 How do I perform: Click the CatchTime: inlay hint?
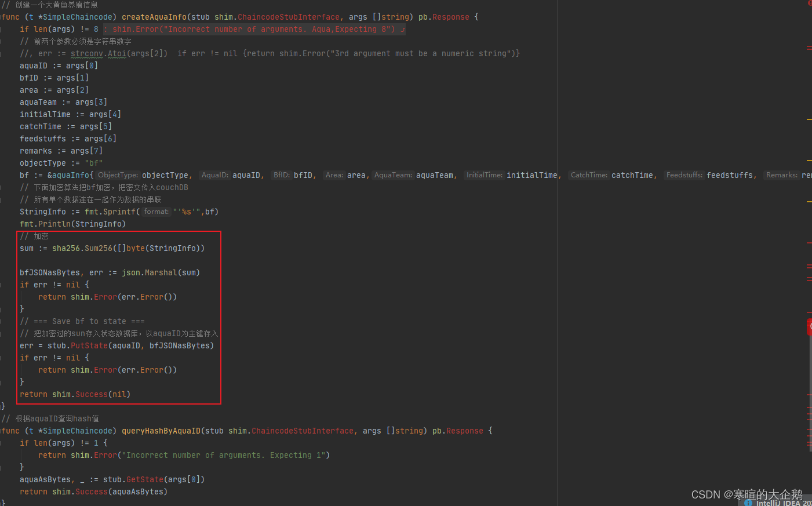click(x=589, y=175)
